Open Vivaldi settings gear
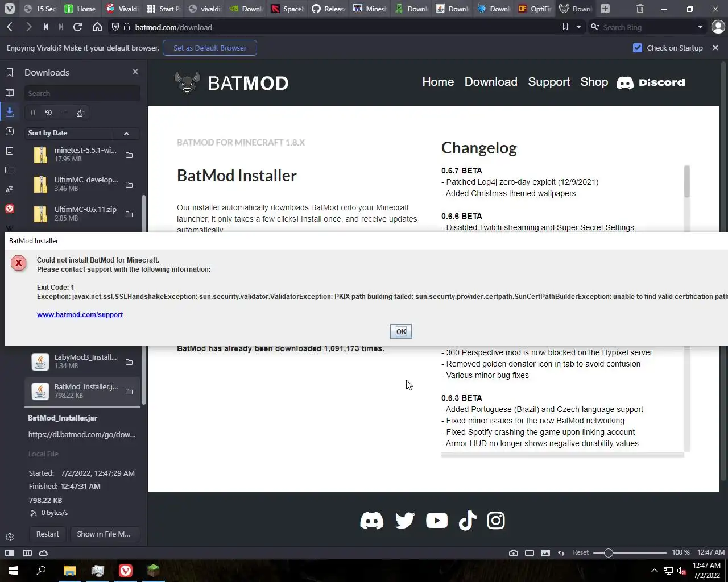This screenshot has width=728, height=582. tap(10, 537)
